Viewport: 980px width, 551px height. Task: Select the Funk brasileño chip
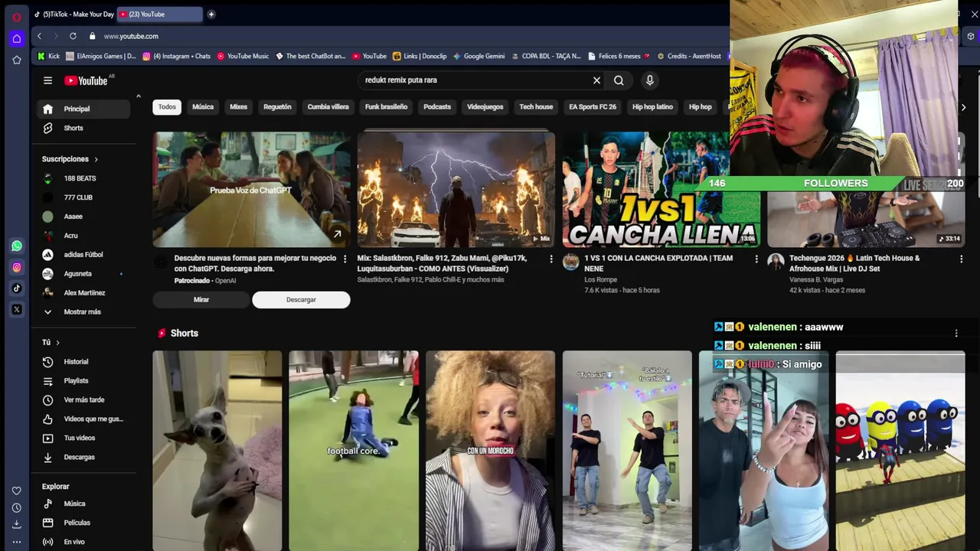click(386, 107)
